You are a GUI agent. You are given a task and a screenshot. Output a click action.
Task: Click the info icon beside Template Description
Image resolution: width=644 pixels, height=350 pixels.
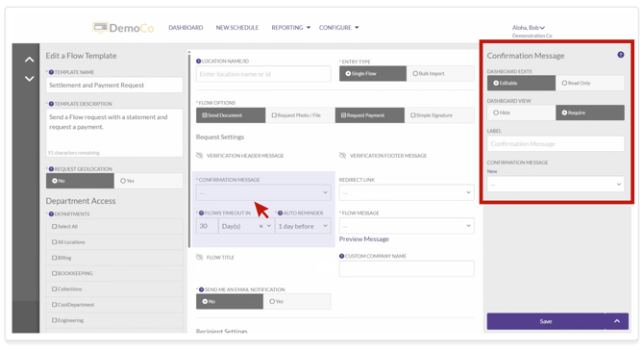coord(51,104)
